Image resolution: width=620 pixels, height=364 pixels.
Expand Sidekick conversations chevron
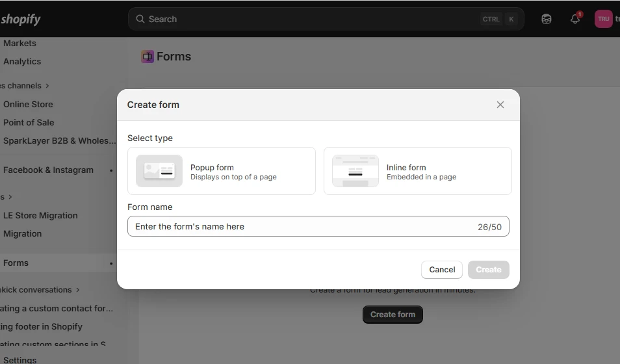click(x=78, y=290)
